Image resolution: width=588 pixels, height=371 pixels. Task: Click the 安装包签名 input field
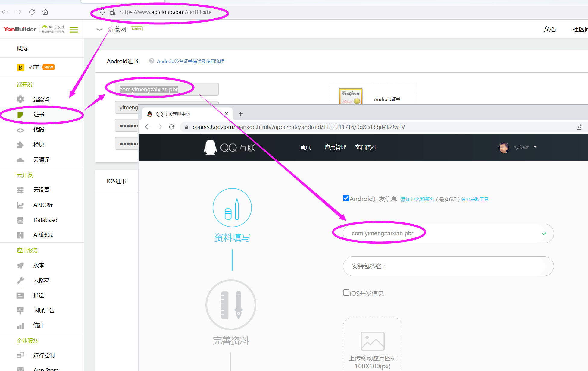click(x=448, y=266)
